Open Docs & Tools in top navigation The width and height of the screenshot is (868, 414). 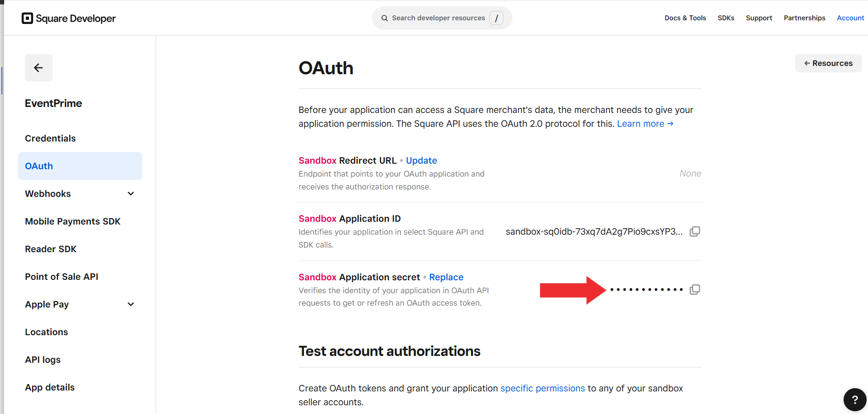[685, 18]
